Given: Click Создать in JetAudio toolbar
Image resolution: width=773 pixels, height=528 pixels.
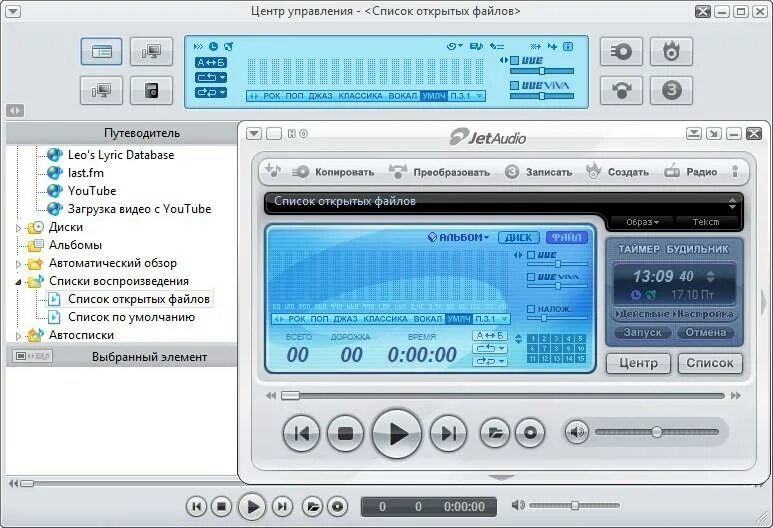Looking at the screenshot, I should 617,172.
